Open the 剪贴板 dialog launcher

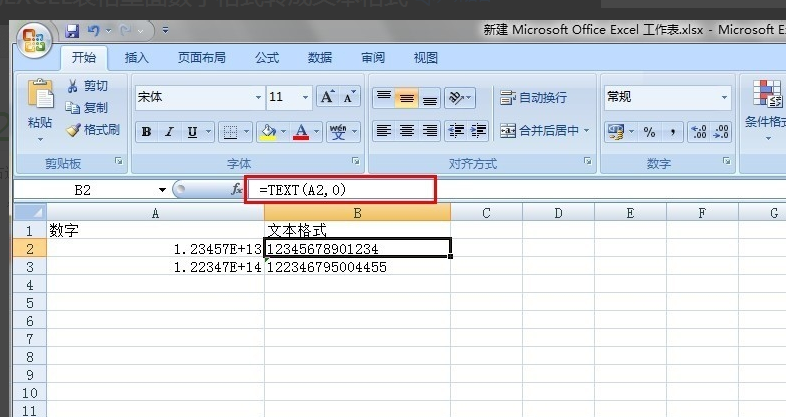[x=119, y=161]
